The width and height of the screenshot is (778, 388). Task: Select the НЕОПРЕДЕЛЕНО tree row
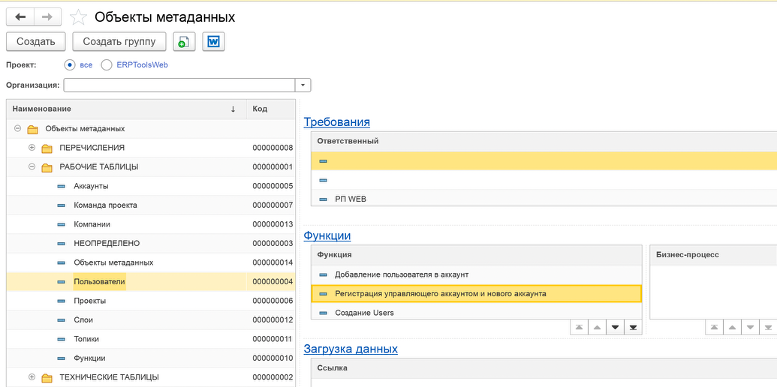point(151,244)
